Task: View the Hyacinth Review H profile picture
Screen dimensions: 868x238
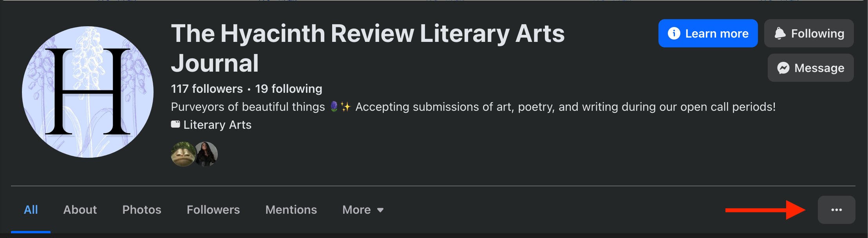Action: click(88, 92)
